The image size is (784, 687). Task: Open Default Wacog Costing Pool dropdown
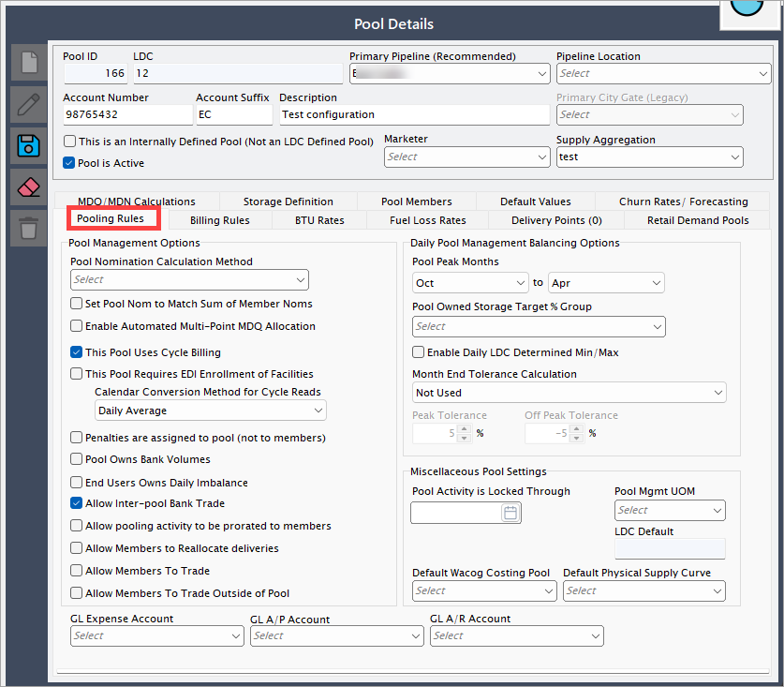click(484, 590)
